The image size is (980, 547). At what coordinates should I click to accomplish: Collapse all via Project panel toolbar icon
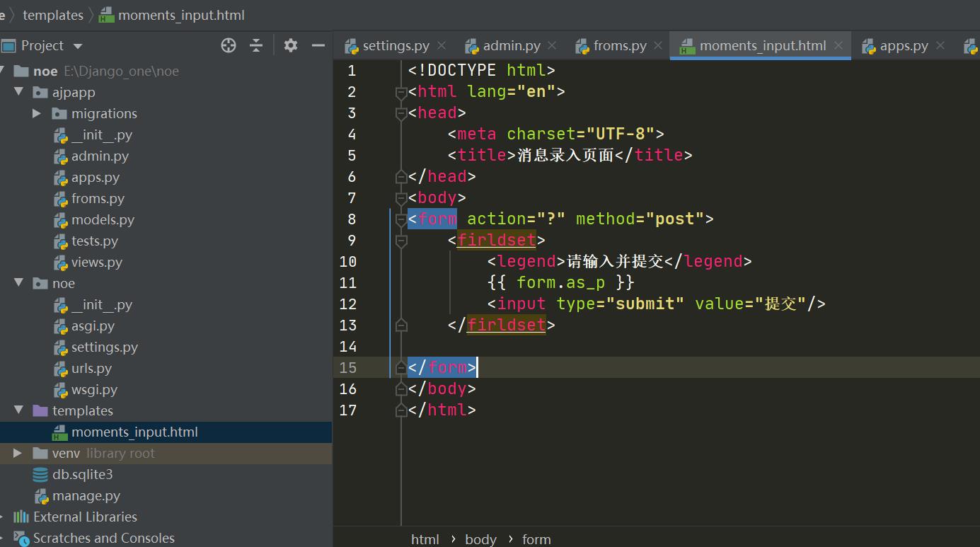pyautogui.click(x=256, y=45)
